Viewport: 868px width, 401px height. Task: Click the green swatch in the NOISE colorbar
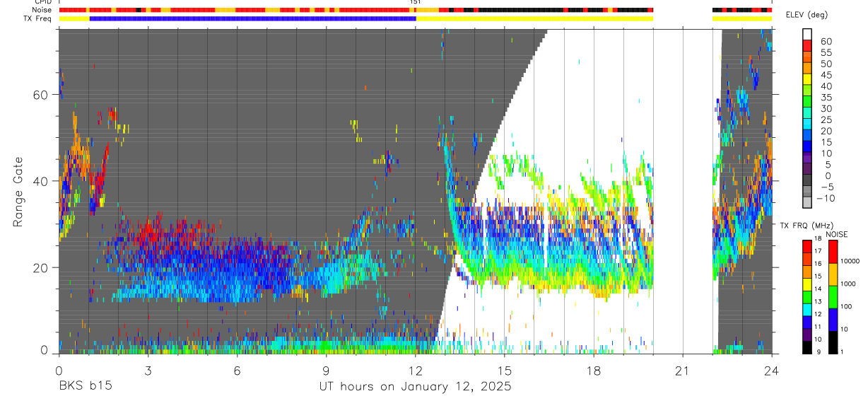click(x=833, y=297)
